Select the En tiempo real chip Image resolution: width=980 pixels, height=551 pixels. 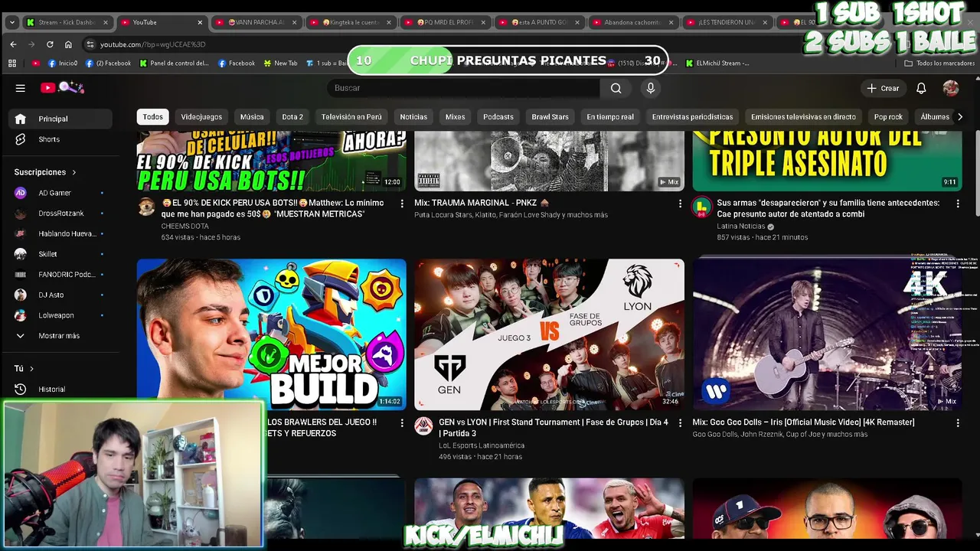(x=610, y=117)
